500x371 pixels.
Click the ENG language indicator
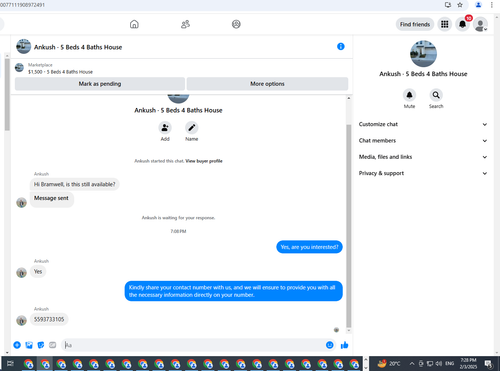pyautogui.click(x=450, y=363)
